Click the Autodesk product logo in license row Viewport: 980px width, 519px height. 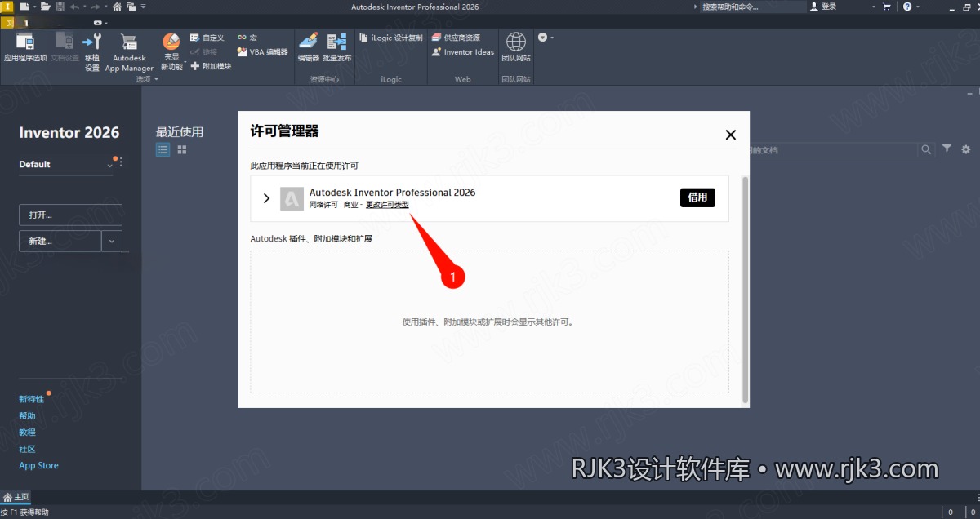coord(292,199)
